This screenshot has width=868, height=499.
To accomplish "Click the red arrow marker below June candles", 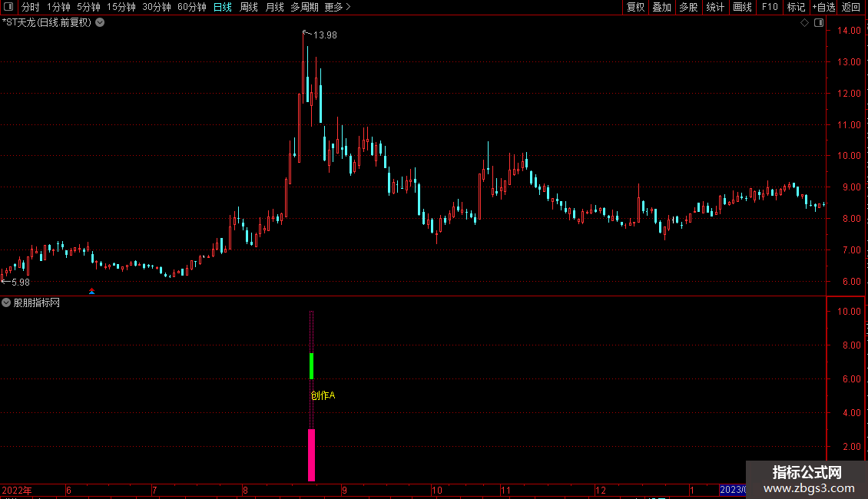I will pyautogui.click(x=92, y=291).
